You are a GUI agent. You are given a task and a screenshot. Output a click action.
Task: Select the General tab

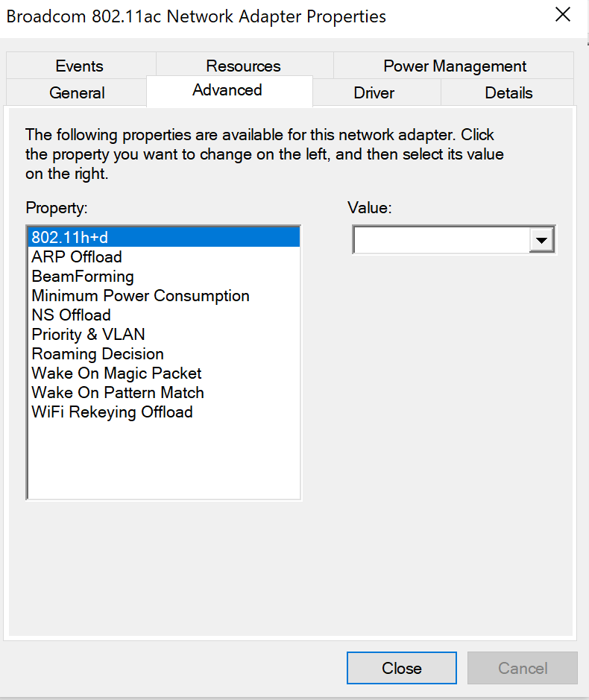[x=77, y=92]
